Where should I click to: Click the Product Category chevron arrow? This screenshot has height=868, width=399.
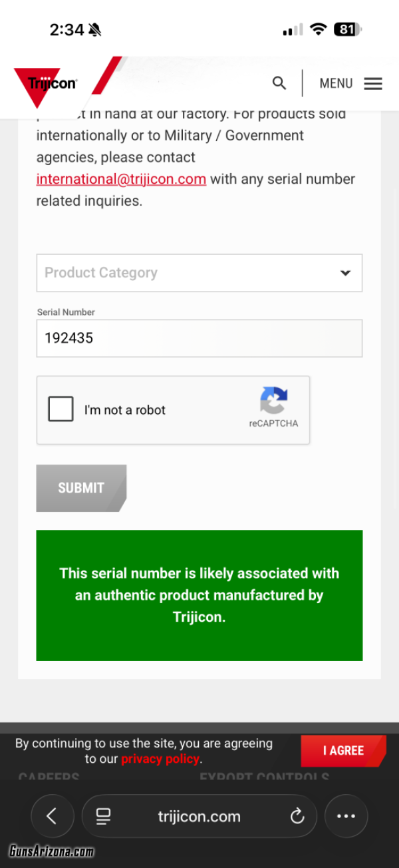tap(345, 273)
